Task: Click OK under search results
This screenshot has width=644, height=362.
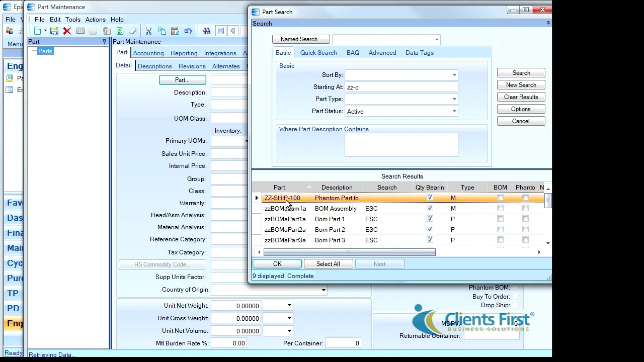Action: [277, 264]
